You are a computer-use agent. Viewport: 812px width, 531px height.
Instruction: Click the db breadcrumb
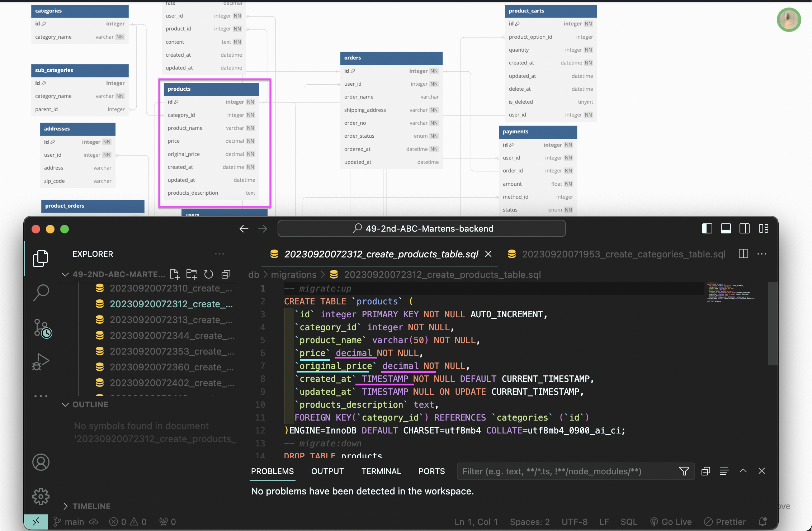(x=254, y=275)
